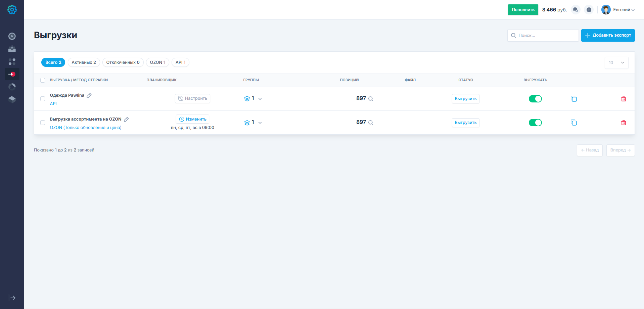Preview positions for Одежда Pawlina row
This screenshot has height=309, width=644.
[x=371, y=99]
